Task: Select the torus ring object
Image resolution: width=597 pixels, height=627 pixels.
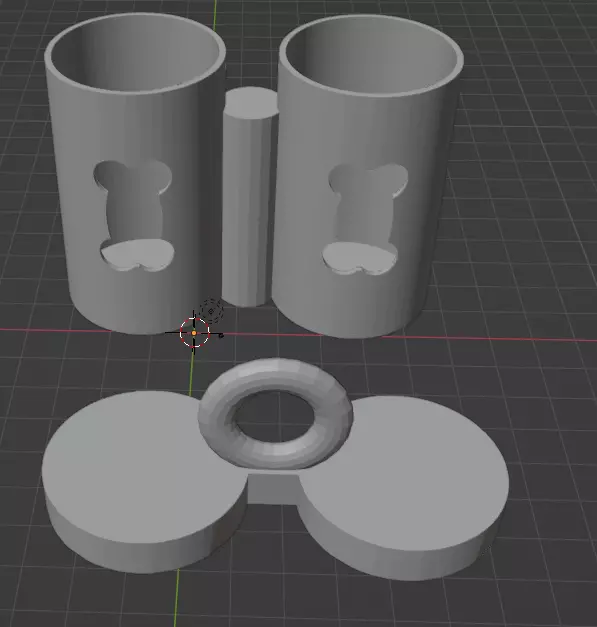Action: [276, 414]
